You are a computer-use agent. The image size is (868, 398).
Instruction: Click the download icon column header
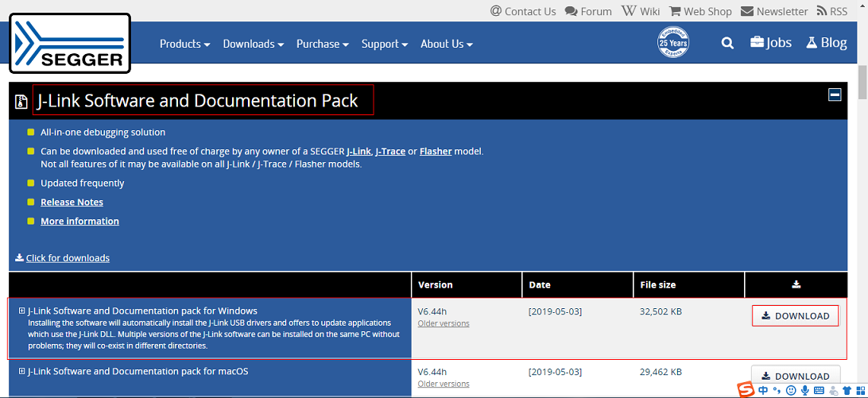click(x=796, y=284)
